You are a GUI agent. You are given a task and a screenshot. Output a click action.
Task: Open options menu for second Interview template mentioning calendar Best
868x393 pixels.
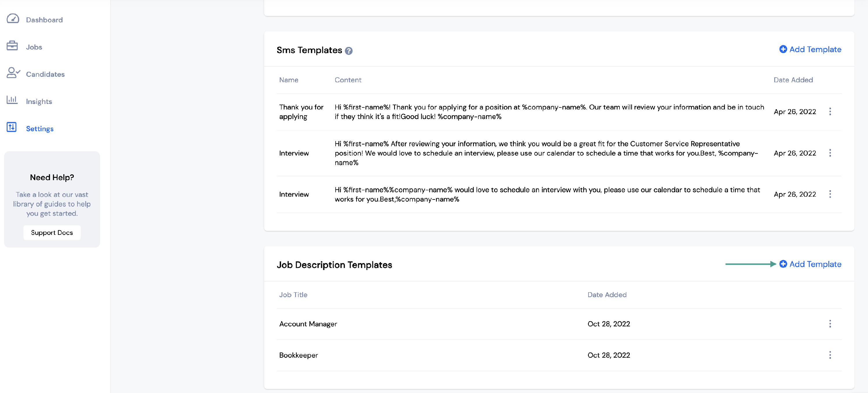pyautogui.click(x=830, y=194)
